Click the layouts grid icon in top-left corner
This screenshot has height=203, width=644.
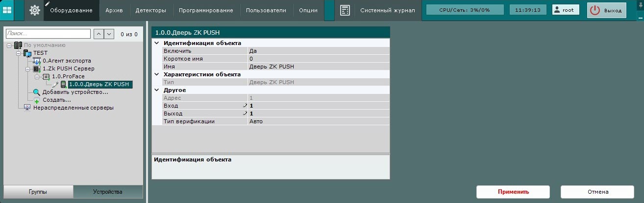coord(7,10)
